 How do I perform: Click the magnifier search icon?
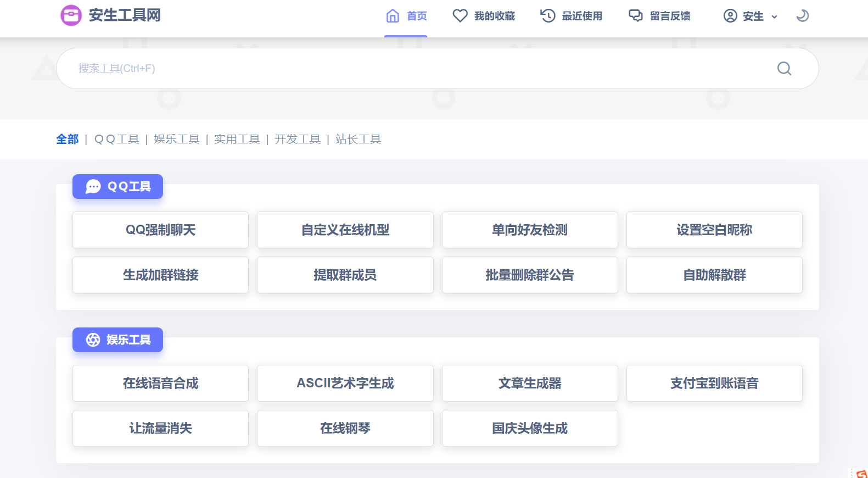[x=785, y=69]
